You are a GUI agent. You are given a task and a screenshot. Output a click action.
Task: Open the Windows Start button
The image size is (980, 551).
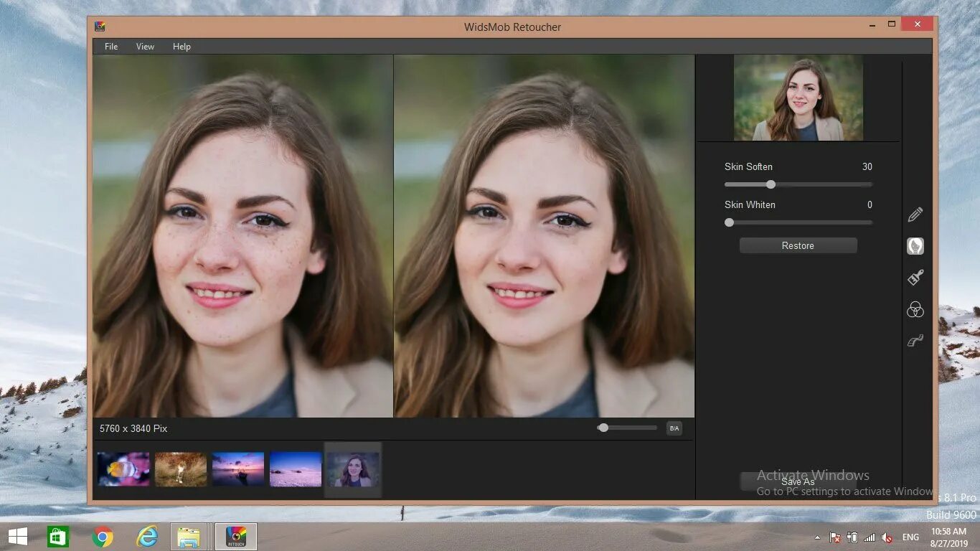[x=17, y=537]
